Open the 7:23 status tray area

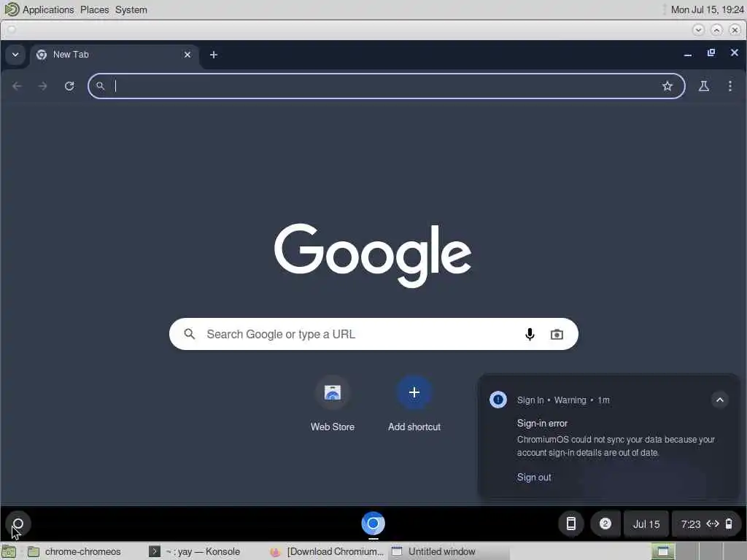coord(706,524)
